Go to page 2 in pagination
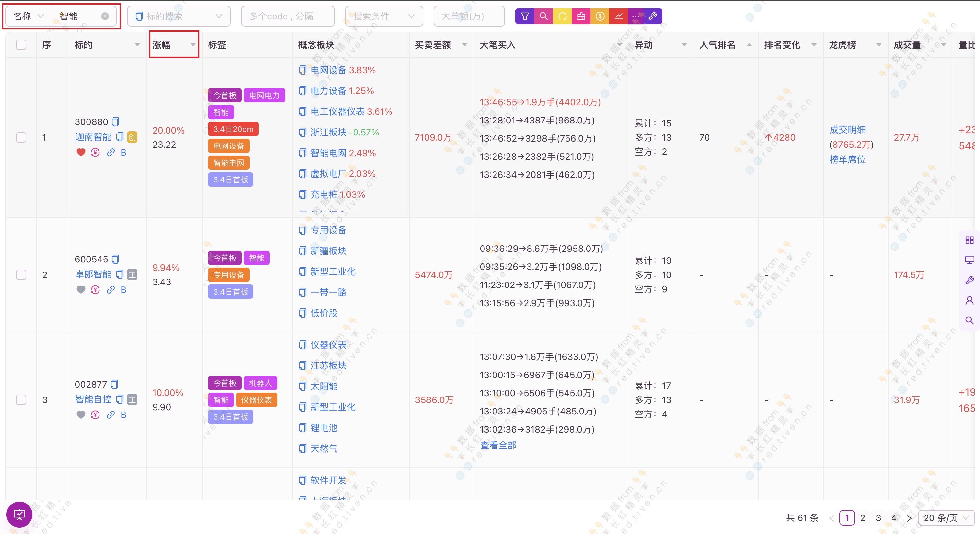 coord(862,518)
